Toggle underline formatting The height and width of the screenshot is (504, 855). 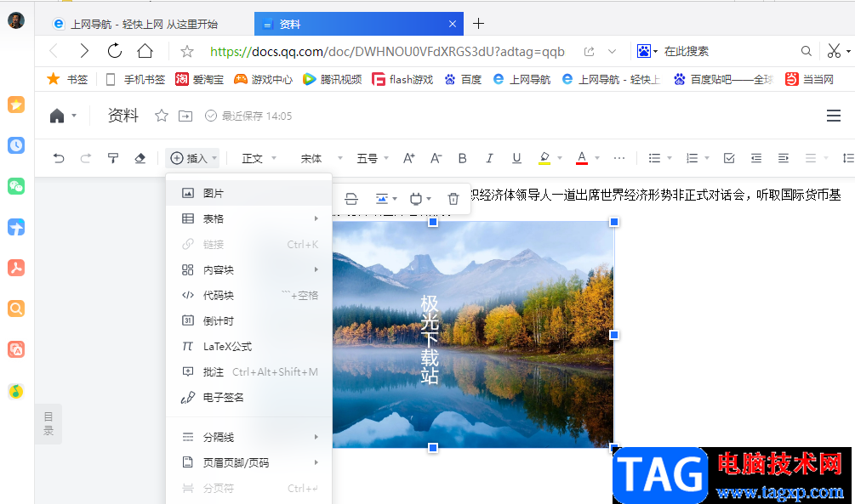(516, 159)
